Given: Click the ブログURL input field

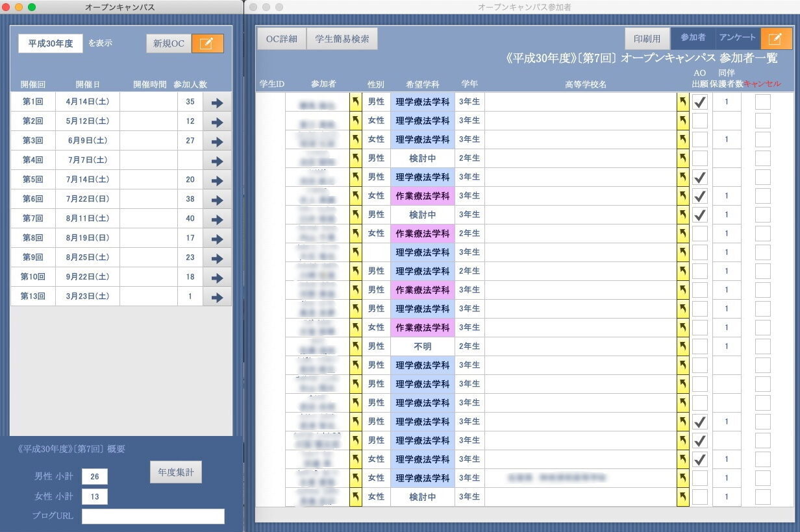Looking at the screenshot, I should [x=153, y=516].
